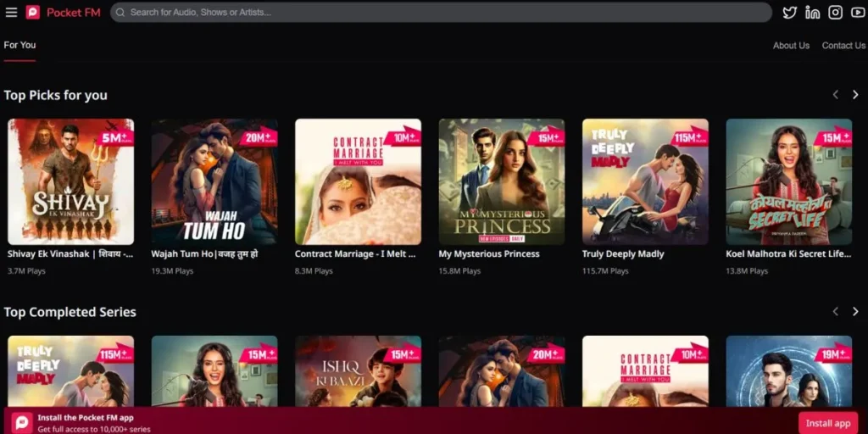Click the 115.7M Plays count
This screenshot has width=868, height=434.
coord(605,271)
